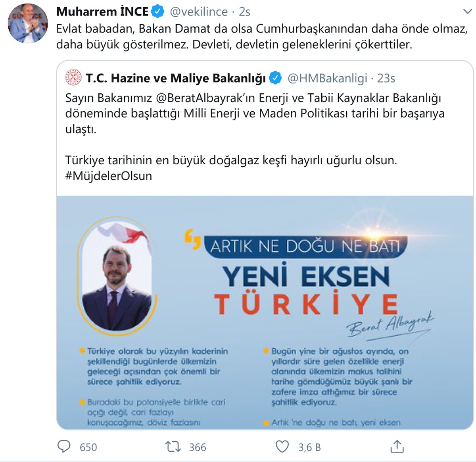Follow the #MüjdelerOlsun hashtag
476x462 pixels.
[x=109, y=176]
